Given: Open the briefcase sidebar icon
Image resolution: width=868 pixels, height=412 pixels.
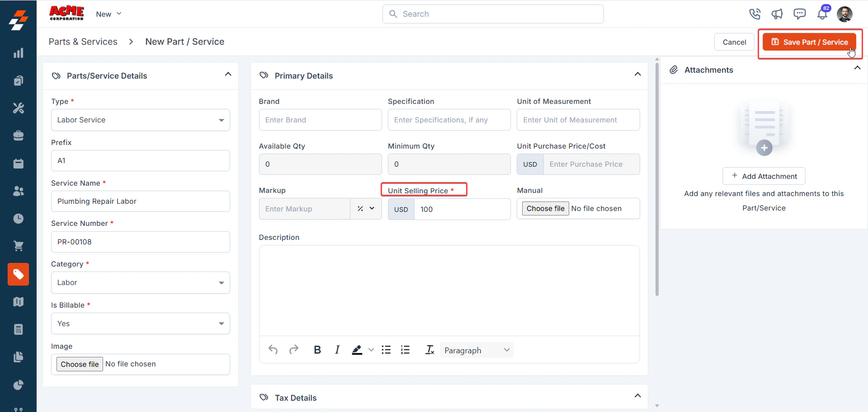Looking at the screenshot, I should pyautogui.click(x=18, y=136).
